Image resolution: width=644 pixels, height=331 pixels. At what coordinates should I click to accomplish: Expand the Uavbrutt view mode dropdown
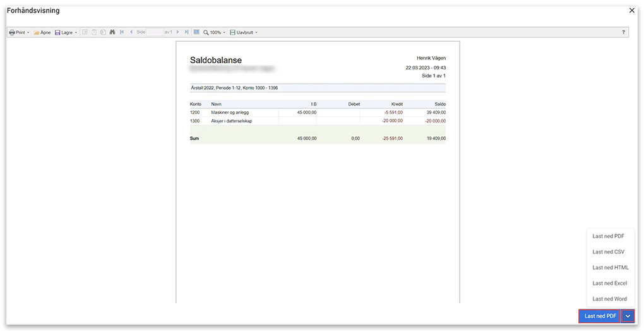pos(244,32)
